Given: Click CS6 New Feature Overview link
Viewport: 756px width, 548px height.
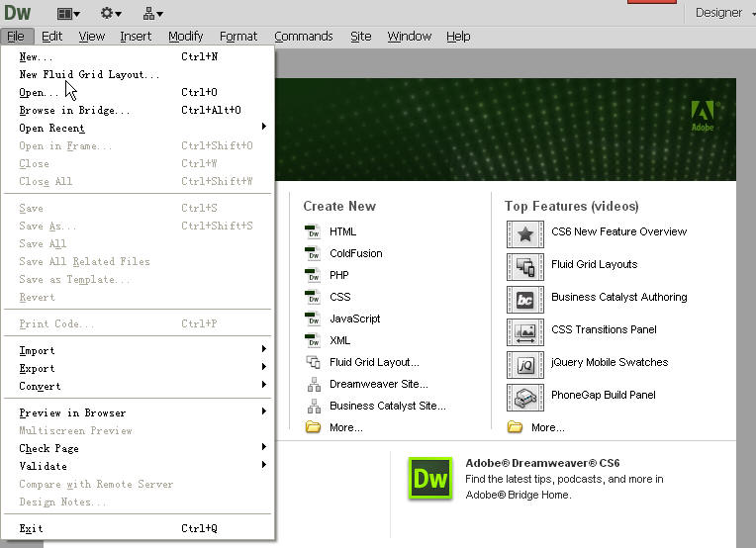Looking at the screenshot, I should click(x=619, y=231).
